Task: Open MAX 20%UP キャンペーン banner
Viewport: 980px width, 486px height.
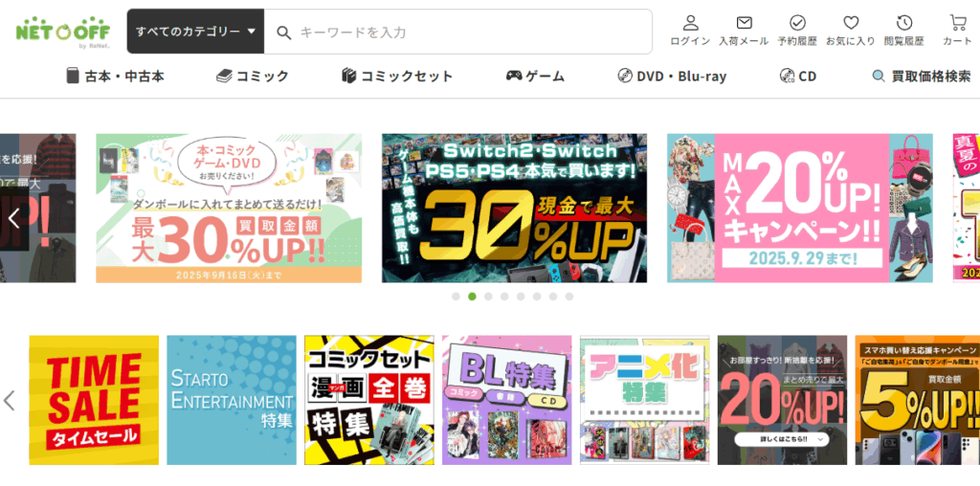Action: (800, 208)
